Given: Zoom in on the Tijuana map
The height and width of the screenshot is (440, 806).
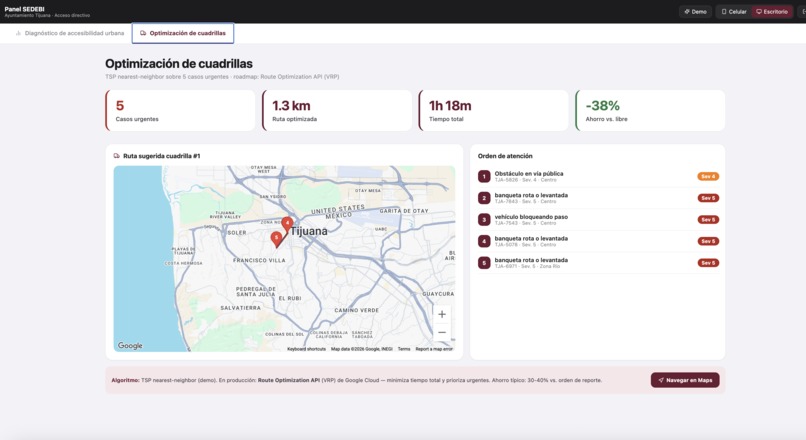Looking at the screenshot, I should tap(442, 314).
